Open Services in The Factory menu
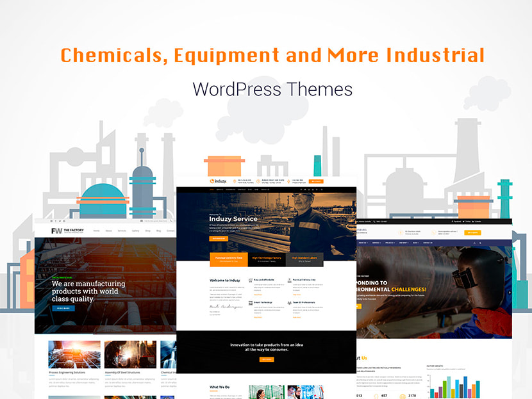This screenshot has width=532, height=399. point(122,231)
